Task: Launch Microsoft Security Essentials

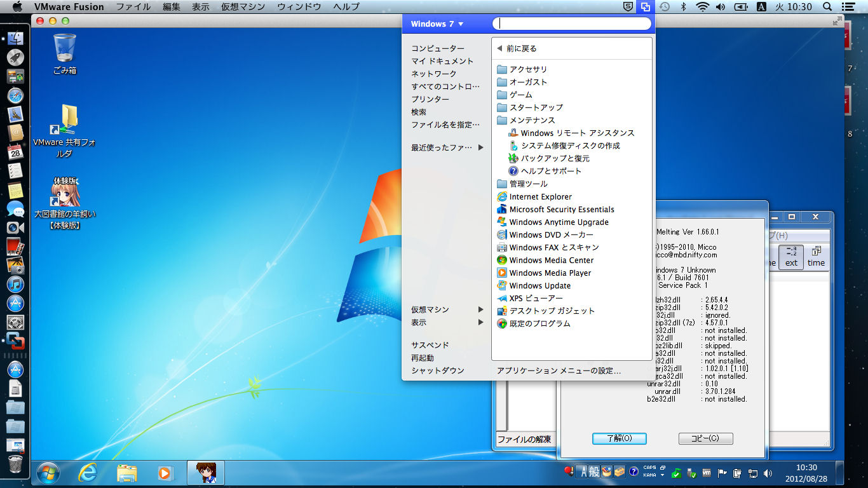Action: pyautogui.click(x=555, y=209)
